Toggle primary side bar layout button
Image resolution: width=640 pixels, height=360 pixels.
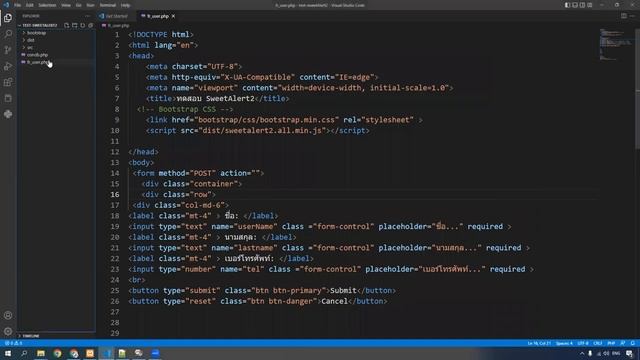coord(567,5)
